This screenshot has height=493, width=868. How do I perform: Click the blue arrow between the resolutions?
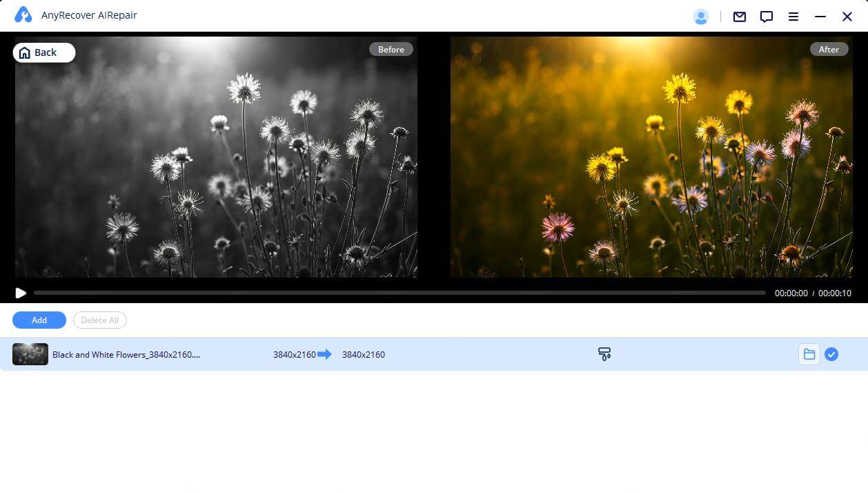(x=324, y=354)
